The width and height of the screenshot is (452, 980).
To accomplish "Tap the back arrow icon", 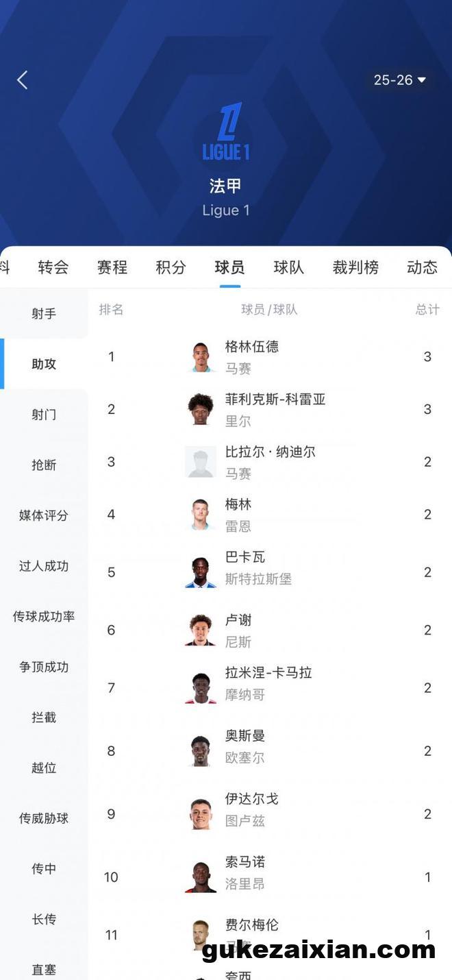I will pyautogui.click(x=23, y=80).
